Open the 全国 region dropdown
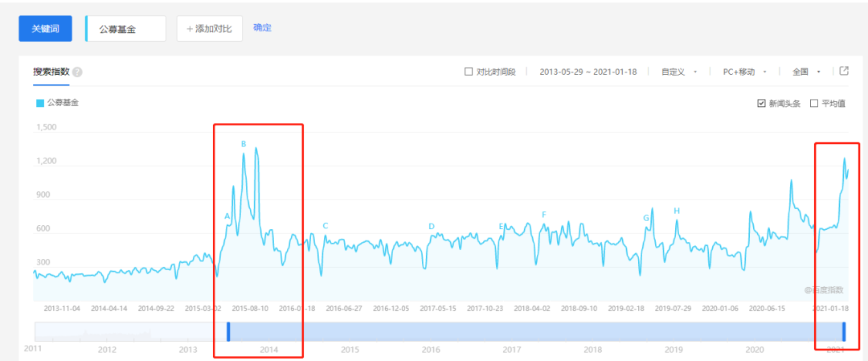Image resolution: width=868 pixels, height=361 pixels. 806,72
